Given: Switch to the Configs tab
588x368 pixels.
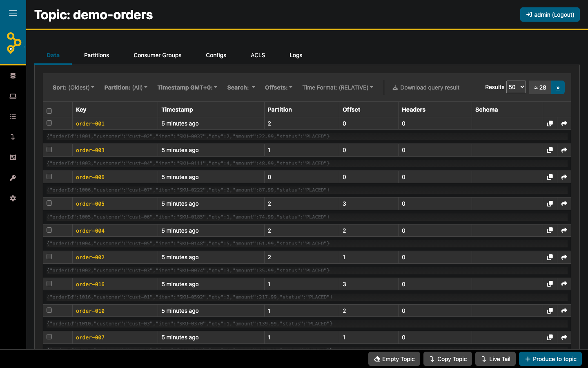Looking at the screenshot, I should tap(216, 55).
